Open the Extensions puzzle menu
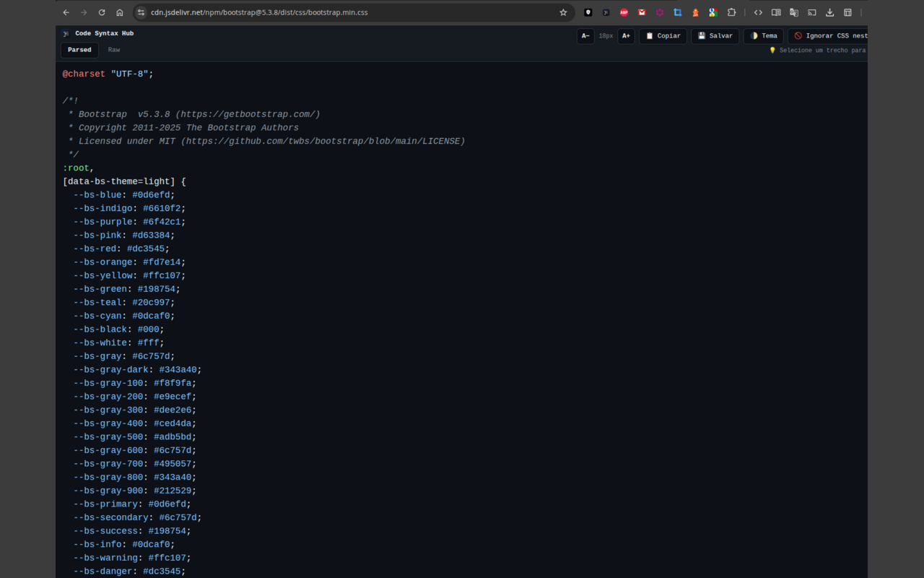The width and height of the screenshot is (924, 578). [x=731, y=12]
